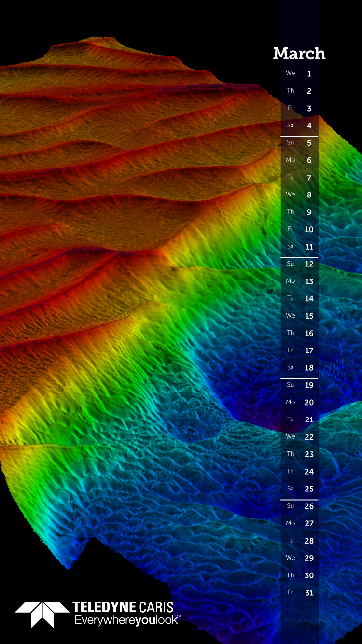Screen dimensions: 362x644
Task: Select date 22 in the calendar
Action: (309, 437)
